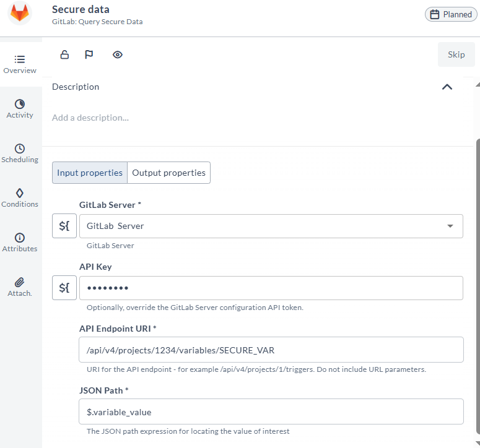Open the Attach. sidebar tab
Screen dimensions: 480x448
pos(20,287)
